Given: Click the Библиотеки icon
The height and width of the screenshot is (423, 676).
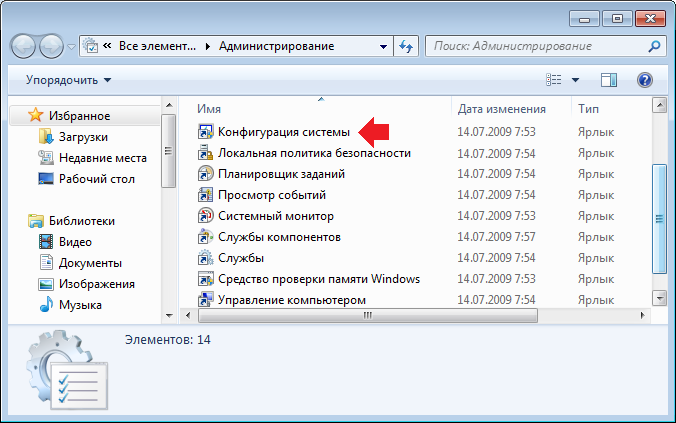Looking at the screenshot, I should pos(35,221).
